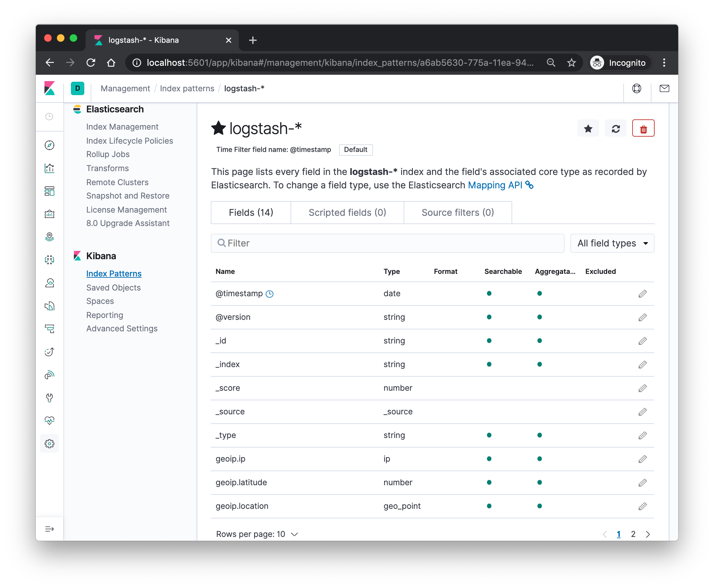This screenshot has width=714, height=588.
Task: Open a new browser tab
Action: (x=253, y=40)
